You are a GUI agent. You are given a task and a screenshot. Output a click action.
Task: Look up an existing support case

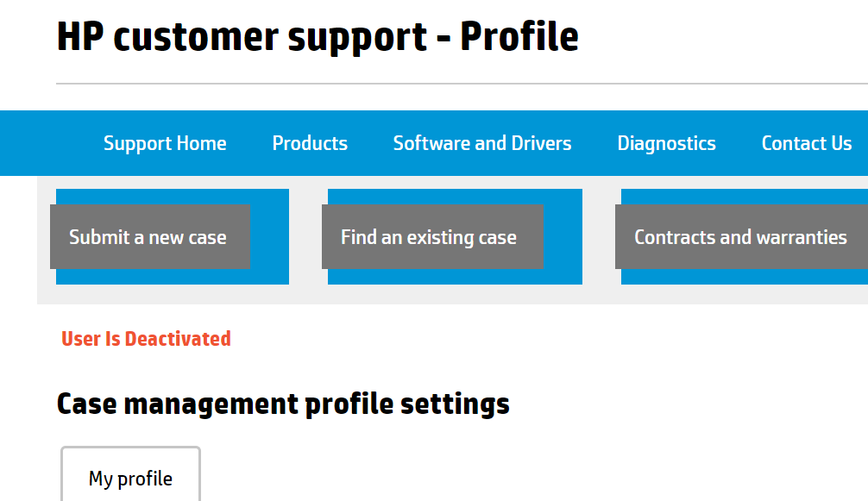[432, 236]
